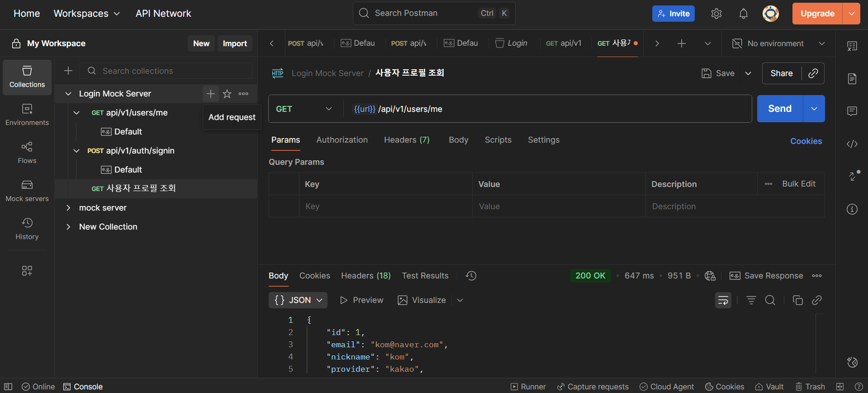Select the Collections sidebar icon
The height and width of the screenshot is (393, 868).
click(x=27, y=77)
